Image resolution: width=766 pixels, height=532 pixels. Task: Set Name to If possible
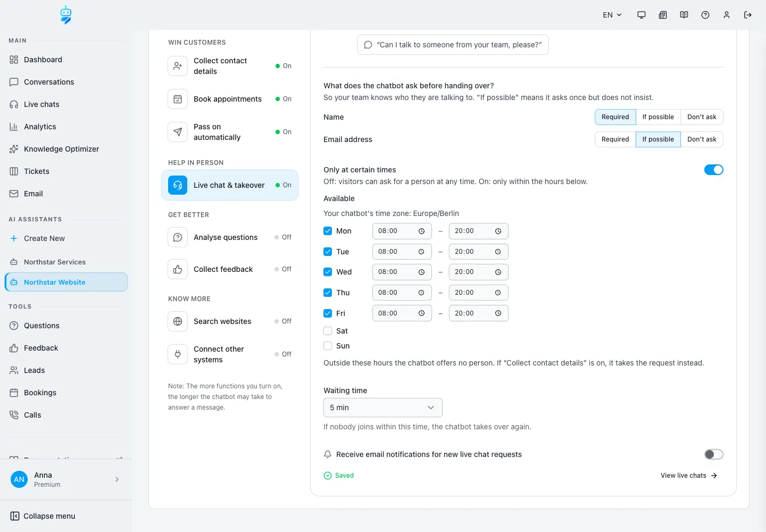658,117
